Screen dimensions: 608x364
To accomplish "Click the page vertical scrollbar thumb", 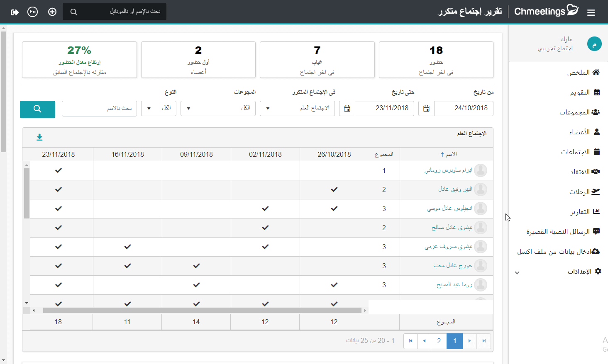I will [3, 92].
